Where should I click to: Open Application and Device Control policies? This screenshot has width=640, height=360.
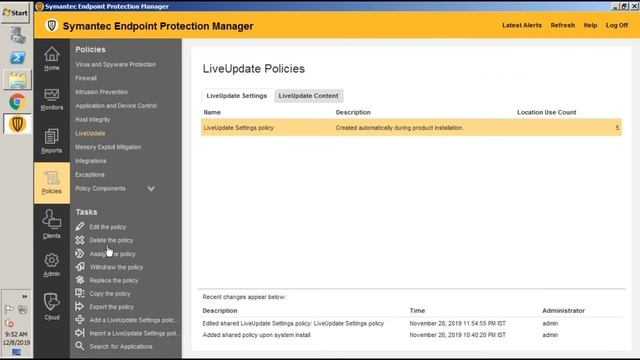[116, 106]
